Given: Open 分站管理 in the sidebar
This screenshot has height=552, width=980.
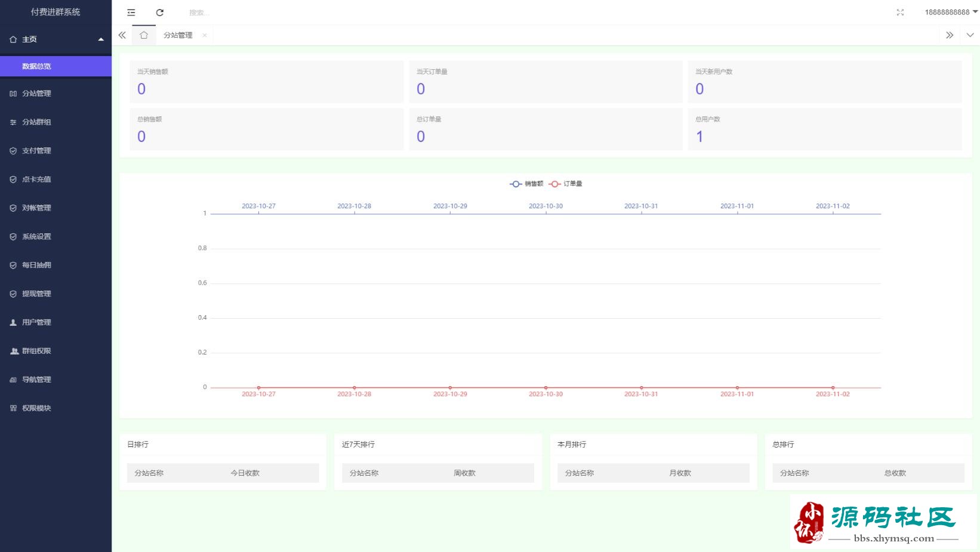Looking at the screenshot, I should (x=56, y=94).
